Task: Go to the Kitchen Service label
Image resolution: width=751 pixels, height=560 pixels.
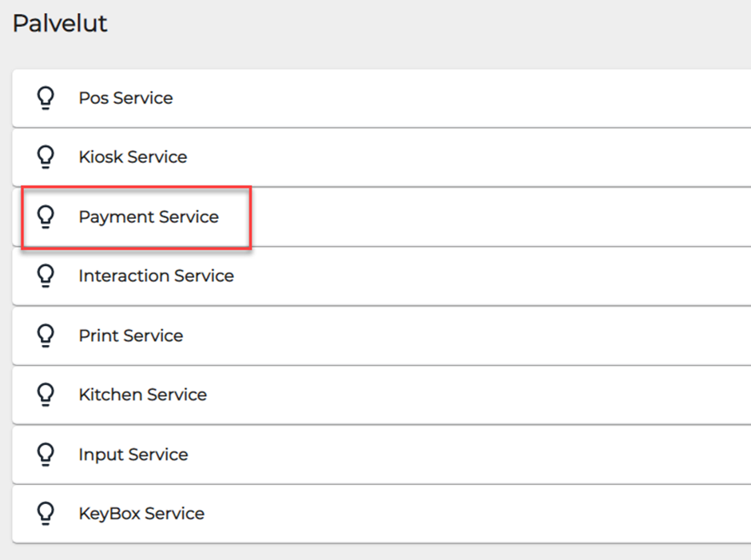Action: tap(142, 395)
